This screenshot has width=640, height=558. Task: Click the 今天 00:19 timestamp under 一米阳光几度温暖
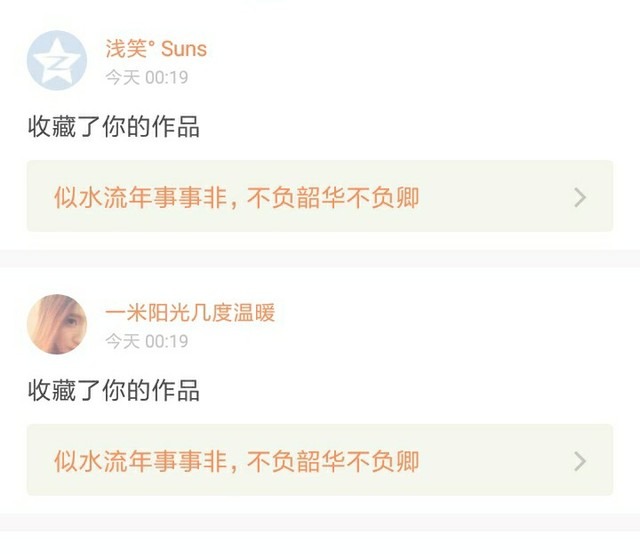pyautogui.click(x=147, y=341)
